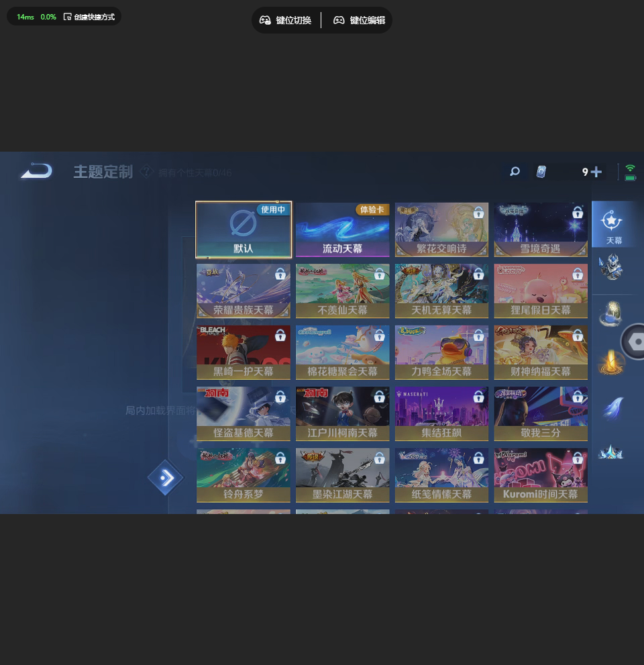Click the blue feather category icon in sidebar
Viewport: 644px width, 665px height.
(611, 406)
